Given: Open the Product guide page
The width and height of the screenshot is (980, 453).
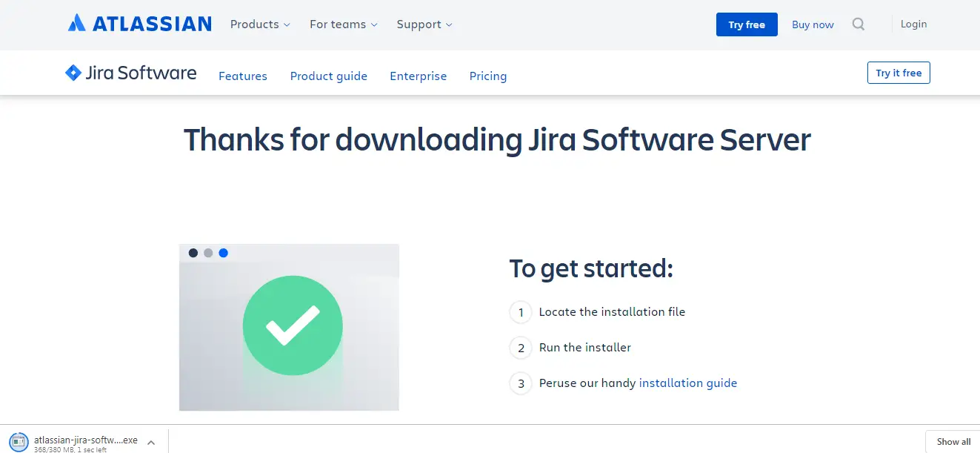Looking at the screenshot, I should [x=329, y=76].
